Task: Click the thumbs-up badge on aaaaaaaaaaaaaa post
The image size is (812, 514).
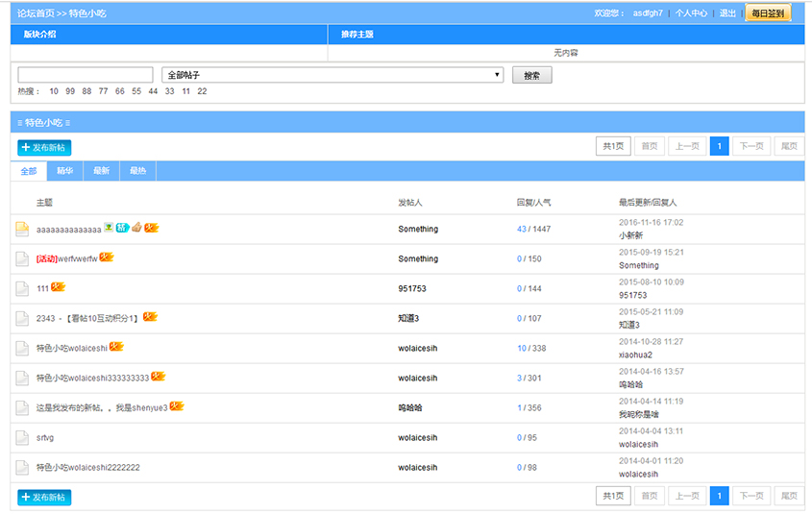Action: click(136, 228)
